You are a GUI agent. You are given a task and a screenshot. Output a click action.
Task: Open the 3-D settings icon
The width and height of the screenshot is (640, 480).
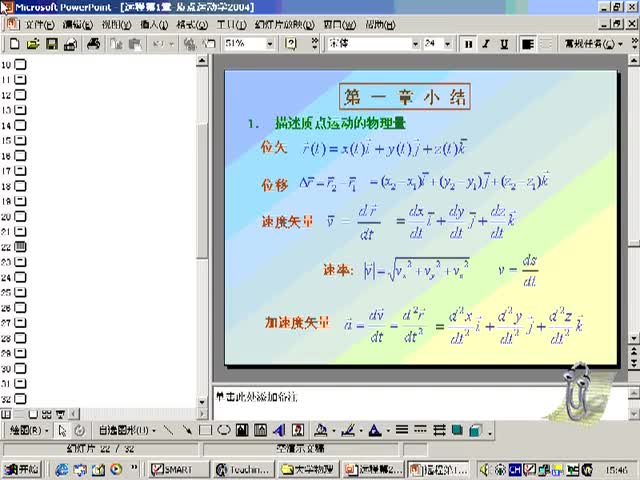click(475, 430)
